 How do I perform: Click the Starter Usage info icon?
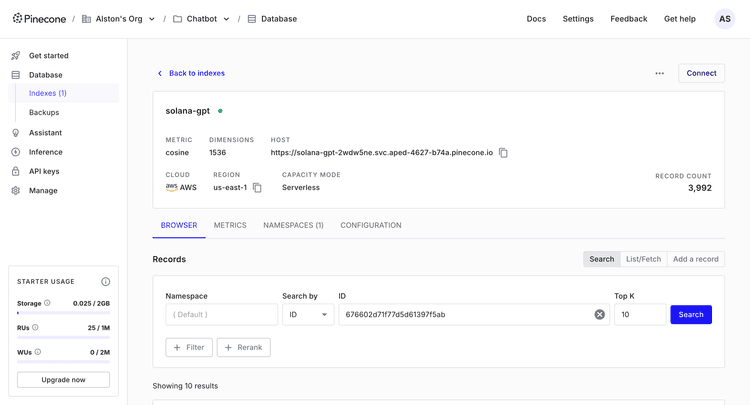pos(105,282)
